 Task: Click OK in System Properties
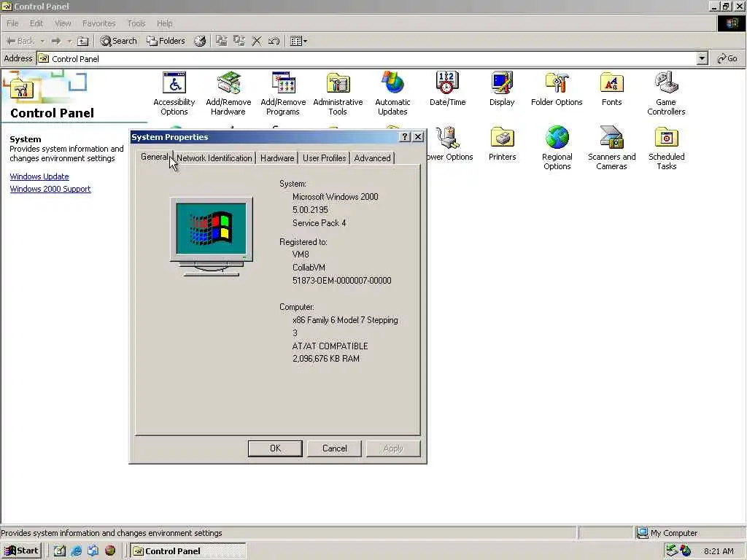pos(275,448)
